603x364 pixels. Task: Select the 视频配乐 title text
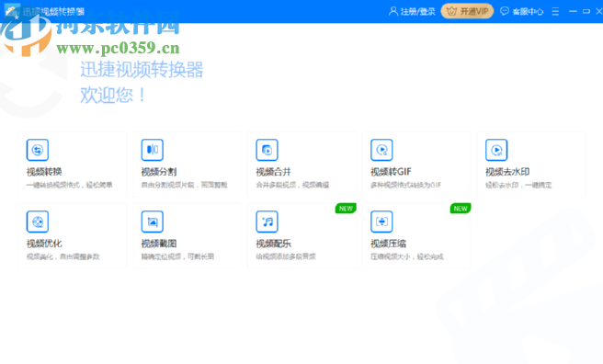coord(273,244)
